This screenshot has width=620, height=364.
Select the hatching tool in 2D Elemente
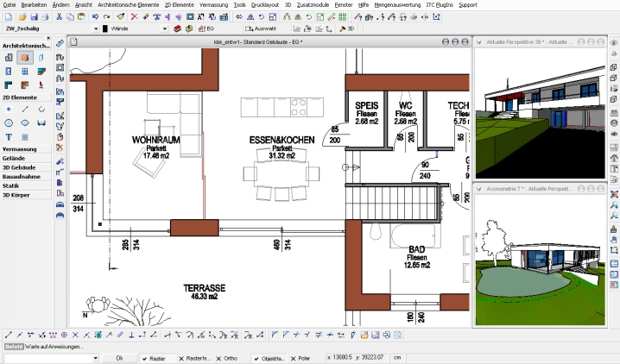tap(25, 136)
